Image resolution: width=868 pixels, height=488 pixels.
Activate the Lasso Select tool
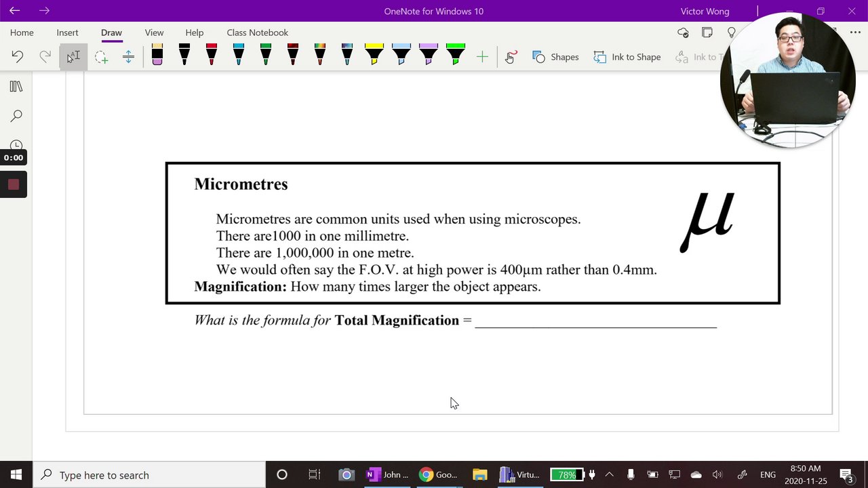[101, 57]
